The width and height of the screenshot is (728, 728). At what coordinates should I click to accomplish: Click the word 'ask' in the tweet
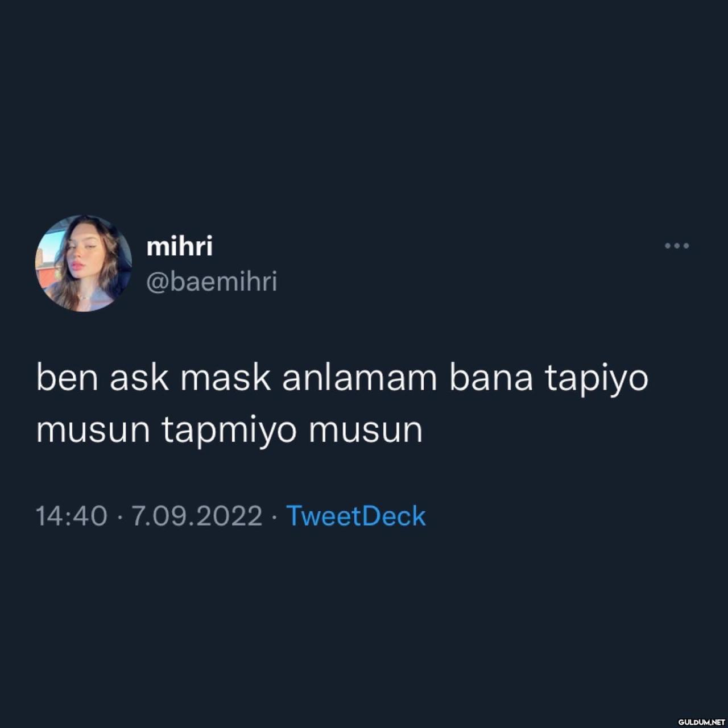139,378
